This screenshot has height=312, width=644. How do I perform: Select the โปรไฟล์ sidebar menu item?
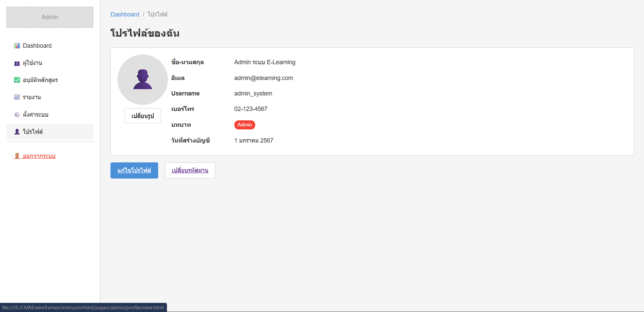33,132
